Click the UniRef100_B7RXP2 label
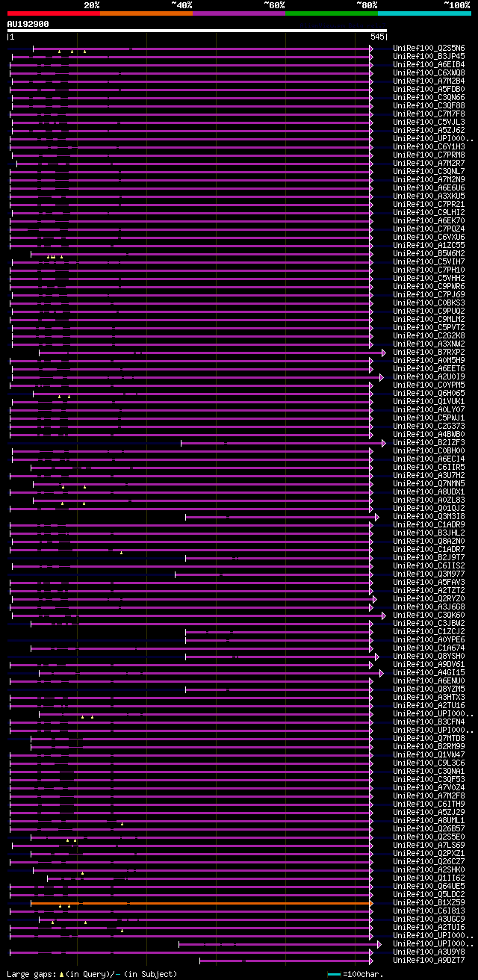478x980 pixels. 429,353
